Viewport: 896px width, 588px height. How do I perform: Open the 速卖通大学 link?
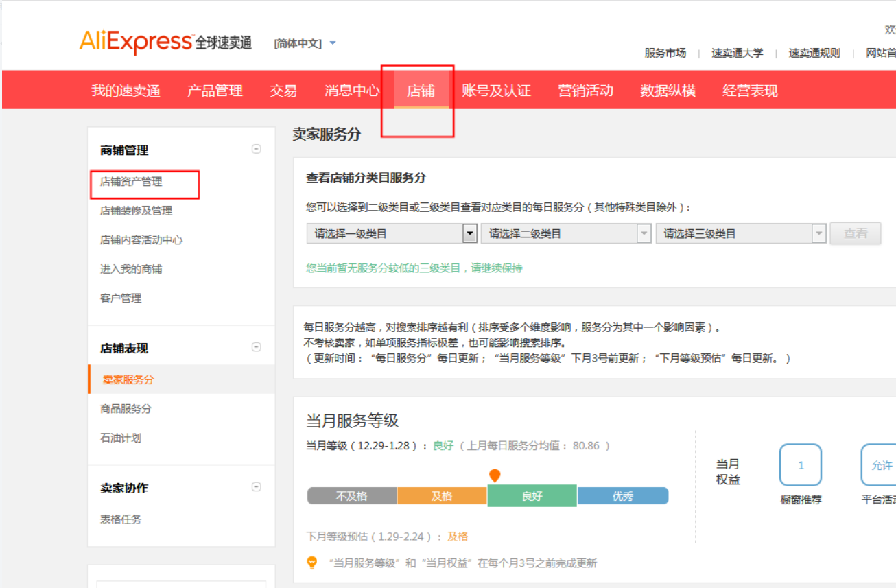coord(738,53)
